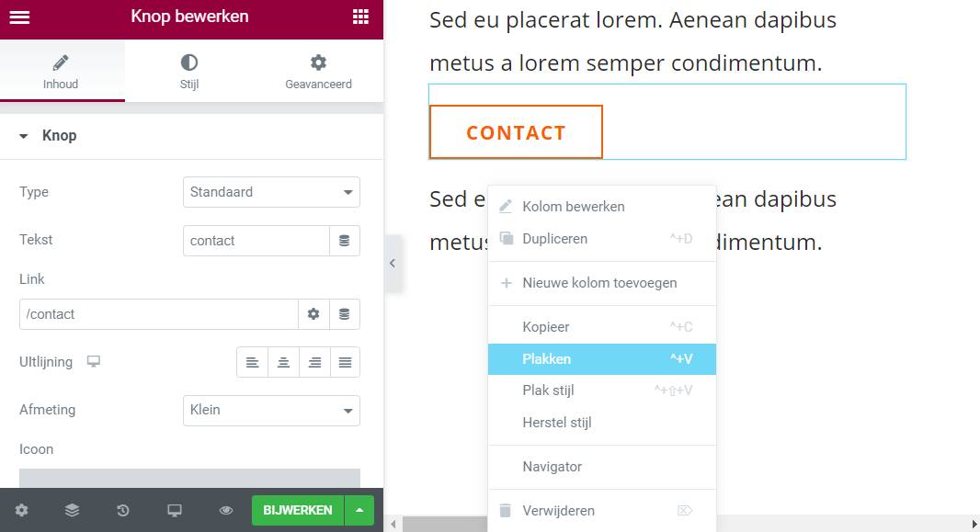Open the hamburger menu in panel header
The width and height of the screenshot is (980, 532).
tap(19, 17)
